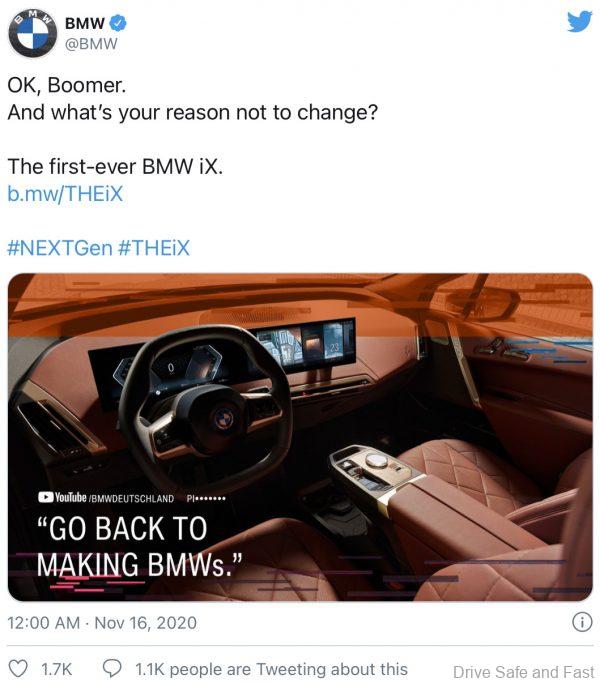This screenshot has height=683, width=600.
Task: Open the #THEiX hashtag
Action: pos(154,248)
